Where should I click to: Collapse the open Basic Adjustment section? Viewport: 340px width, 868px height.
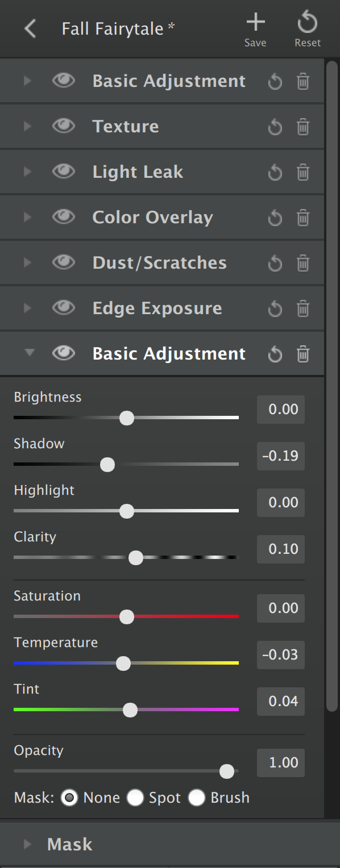click(x=30, y=353)
